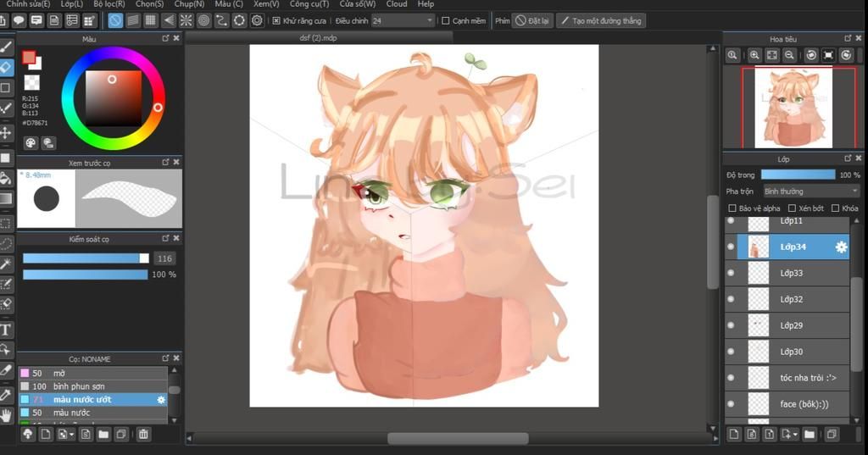The height and width of the screenshot is (455, 868).
Task: Open Pha trộn blending mode dropdown
Action: pos(811,191)
